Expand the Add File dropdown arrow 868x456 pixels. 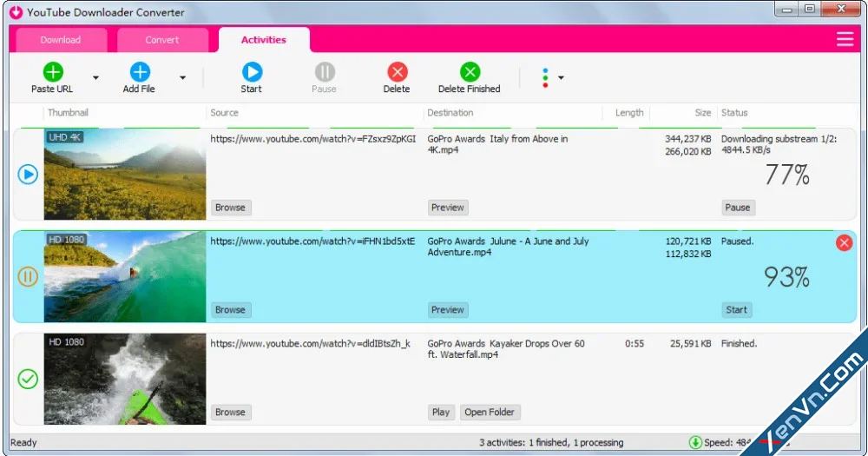[182, 77]
